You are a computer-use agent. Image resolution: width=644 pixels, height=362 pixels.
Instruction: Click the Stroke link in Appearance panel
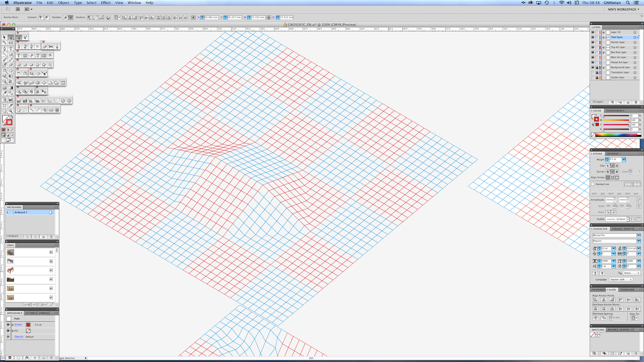[18, 325]
